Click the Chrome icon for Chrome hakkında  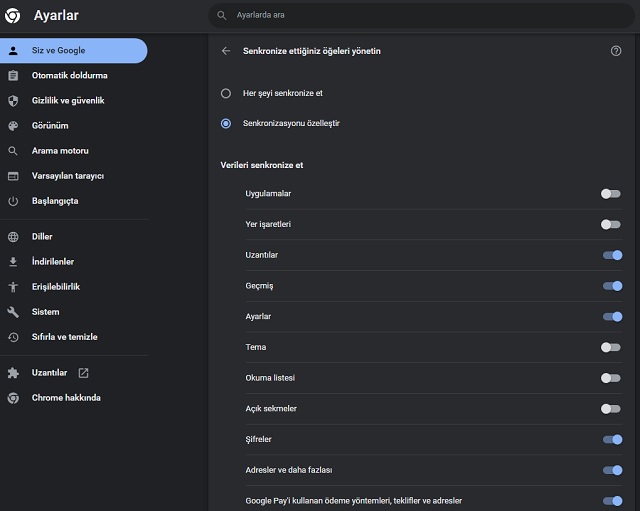[x=13, y=398]
